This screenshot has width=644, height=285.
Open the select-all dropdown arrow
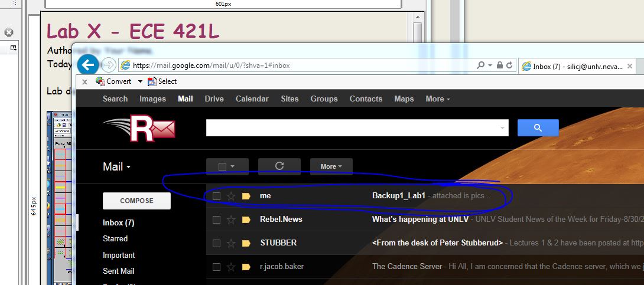click(x=232, y=166)
